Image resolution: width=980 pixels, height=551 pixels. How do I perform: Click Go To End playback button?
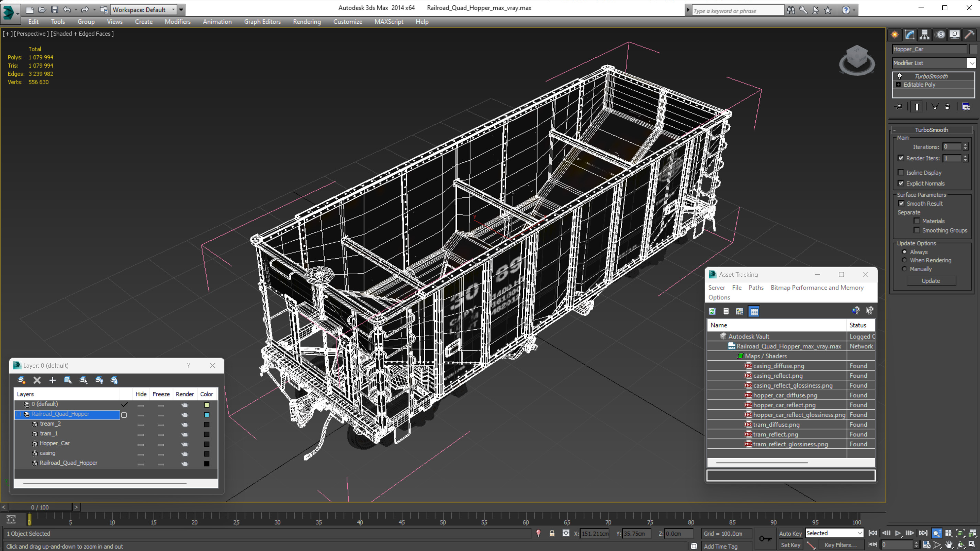(923, 533)
